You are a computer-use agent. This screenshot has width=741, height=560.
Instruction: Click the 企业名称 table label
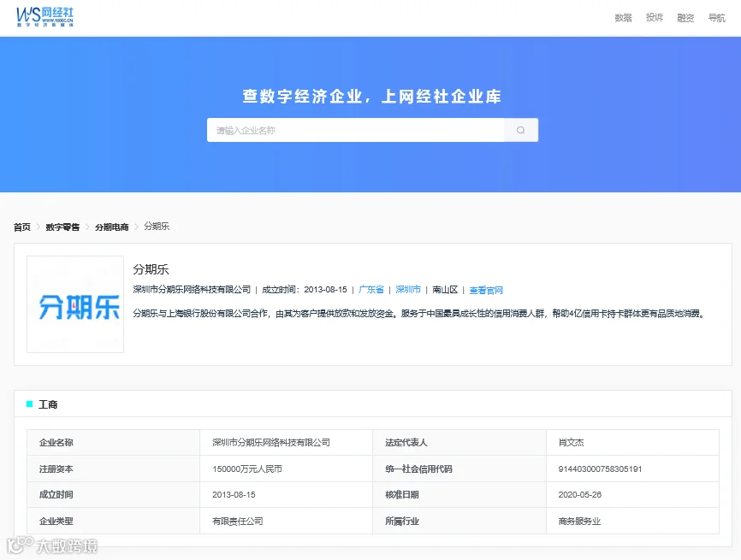pyautogui.click(x=56, y=442)
